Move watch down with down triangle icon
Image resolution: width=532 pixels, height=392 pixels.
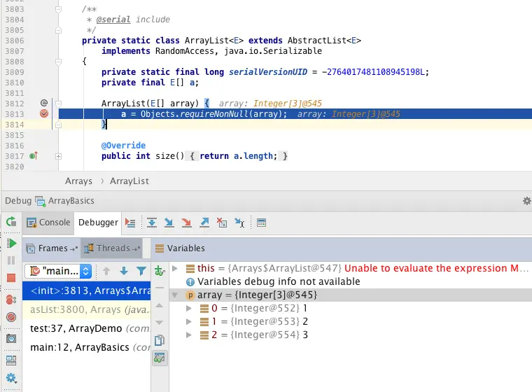[160, 323]
